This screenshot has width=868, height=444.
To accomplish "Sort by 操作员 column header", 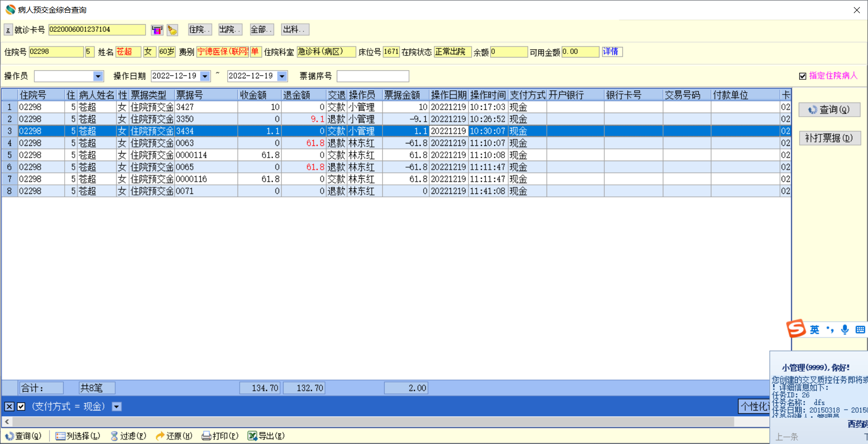I will point(364,95).
